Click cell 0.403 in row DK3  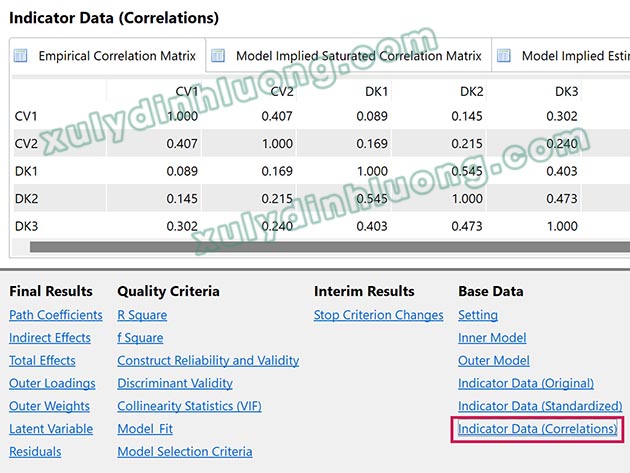coord(372,226)
